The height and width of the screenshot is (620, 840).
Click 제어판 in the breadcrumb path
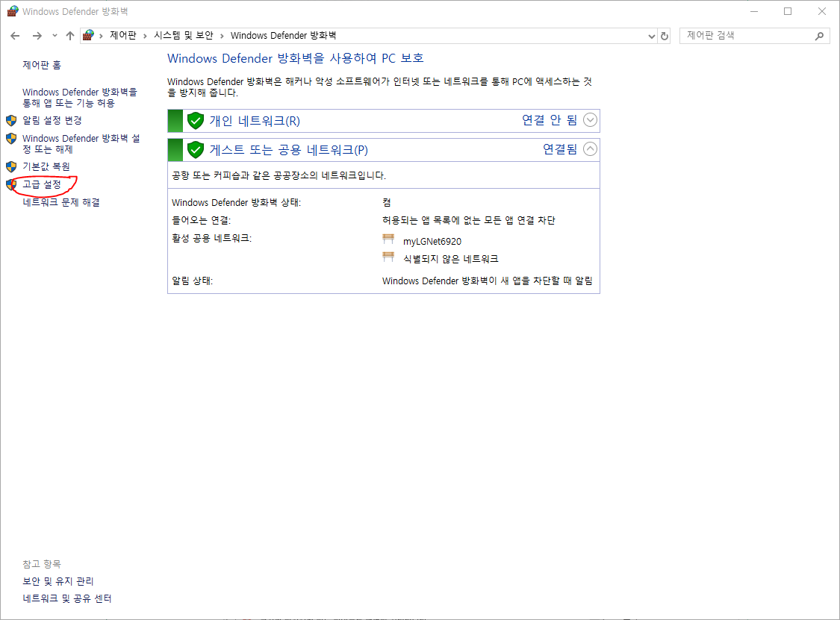click(123, 35)
